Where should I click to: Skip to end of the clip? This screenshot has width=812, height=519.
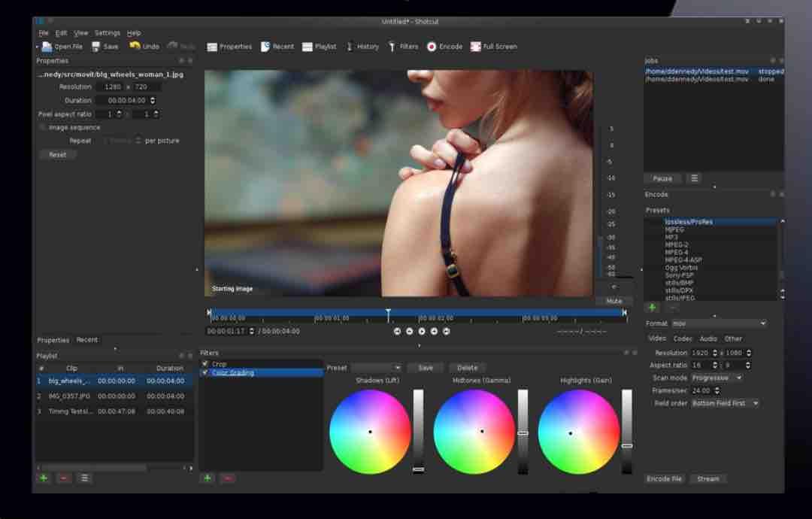point(447,331)
